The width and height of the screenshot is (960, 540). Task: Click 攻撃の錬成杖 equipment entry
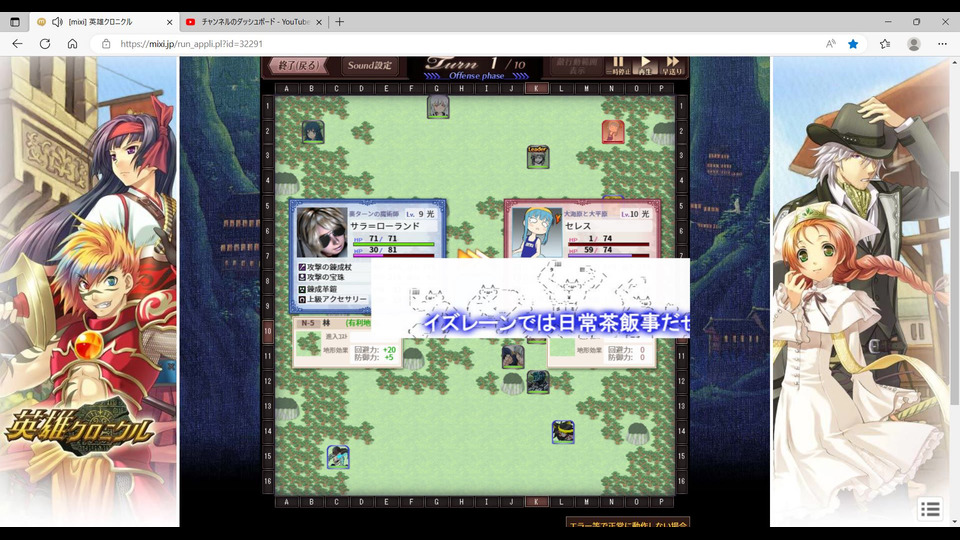pyautogui.click(x=324, y=267)
